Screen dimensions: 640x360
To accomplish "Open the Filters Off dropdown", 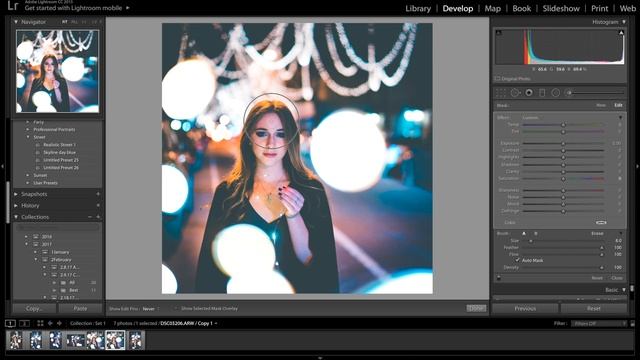I will click(x=599, y=323).
